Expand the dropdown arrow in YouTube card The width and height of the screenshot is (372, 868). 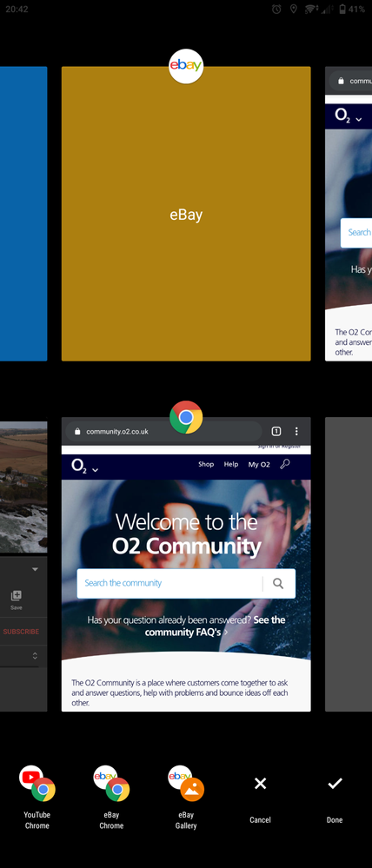[x=35, y=570]
